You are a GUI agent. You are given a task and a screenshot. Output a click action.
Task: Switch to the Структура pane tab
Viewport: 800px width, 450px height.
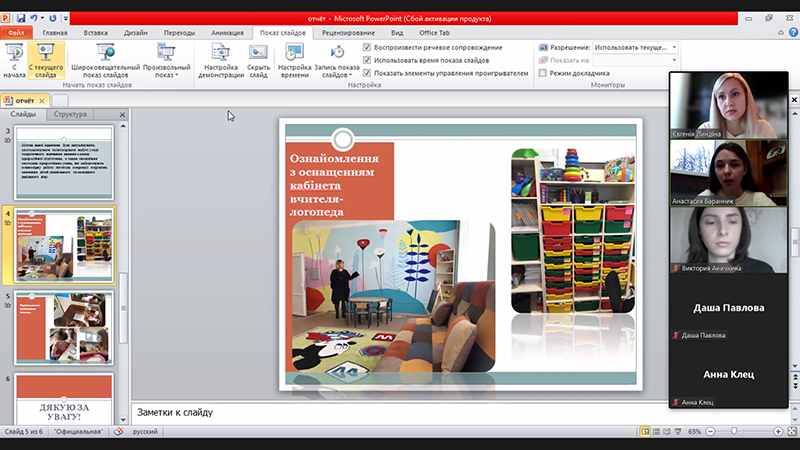(69, 115)
